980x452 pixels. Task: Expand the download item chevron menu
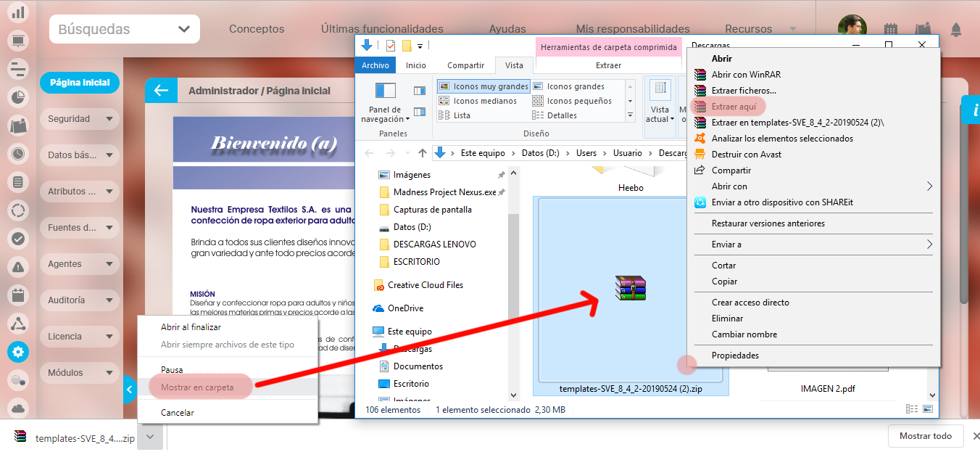point(149,437)
